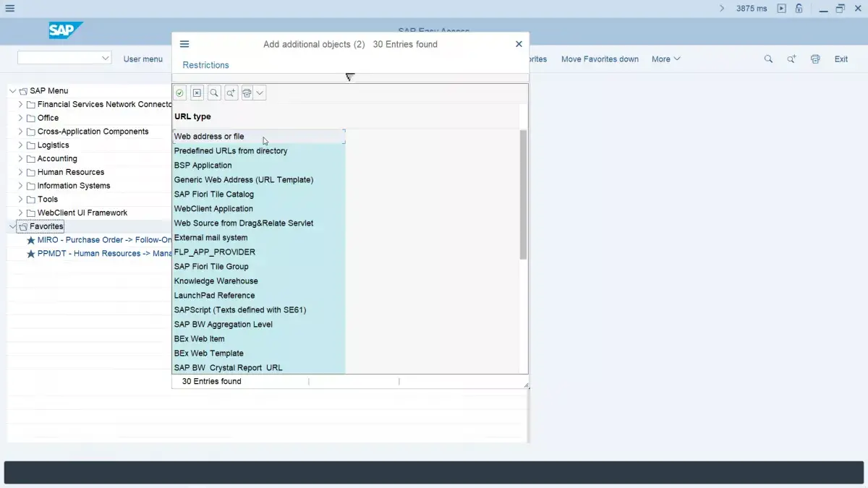Viewport: 868px width, 488px height.
Task: Click the Exit button
Action: point(841,59)
